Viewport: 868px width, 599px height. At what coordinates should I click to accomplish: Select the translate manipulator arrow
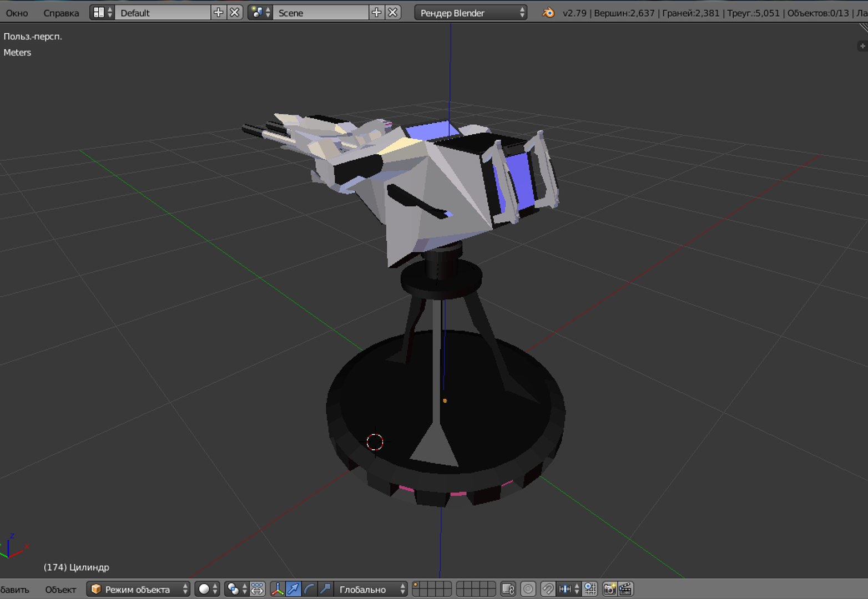[x=293, y=589]
